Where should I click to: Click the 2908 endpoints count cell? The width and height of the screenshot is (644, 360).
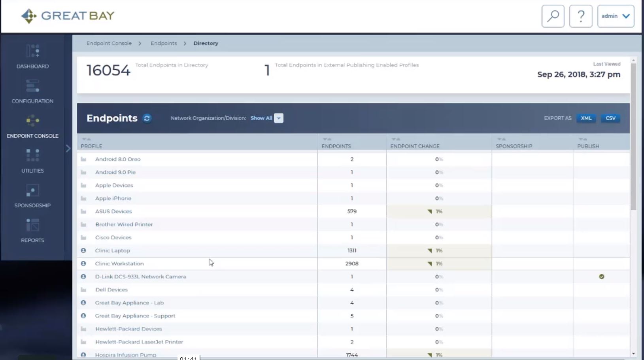(x=352, y=263)
